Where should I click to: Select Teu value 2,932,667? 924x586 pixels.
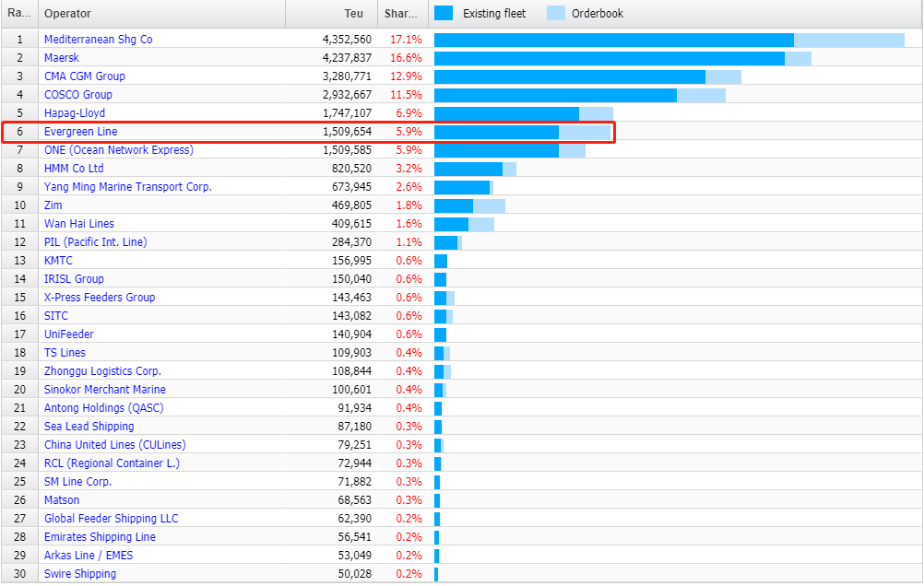[x=347, y=94]
